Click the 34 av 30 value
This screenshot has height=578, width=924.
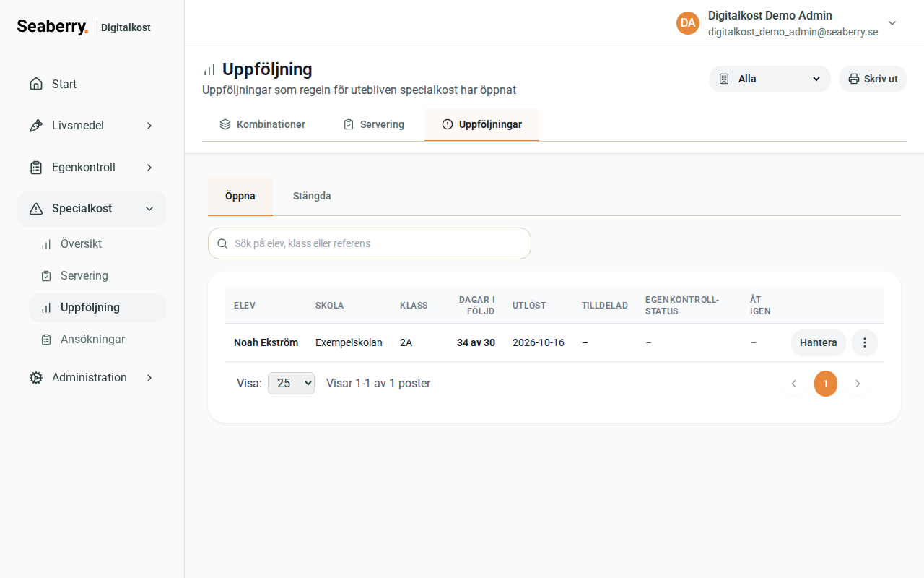tap(476, 342)
